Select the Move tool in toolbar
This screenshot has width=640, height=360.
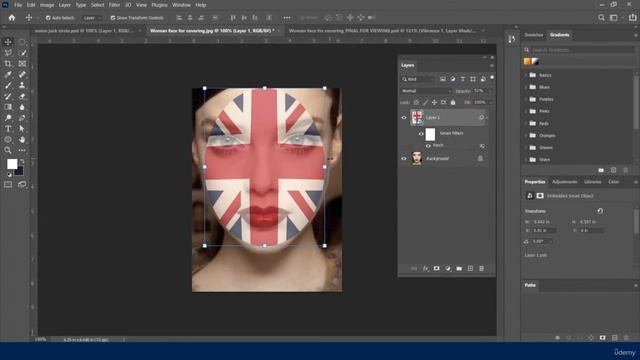(x=8, y=42)
